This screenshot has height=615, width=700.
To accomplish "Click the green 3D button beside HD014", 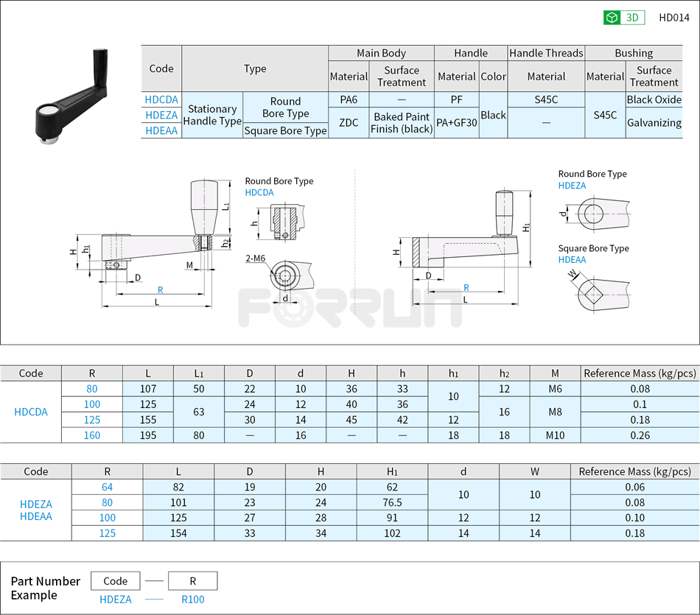I will point(622,17).
